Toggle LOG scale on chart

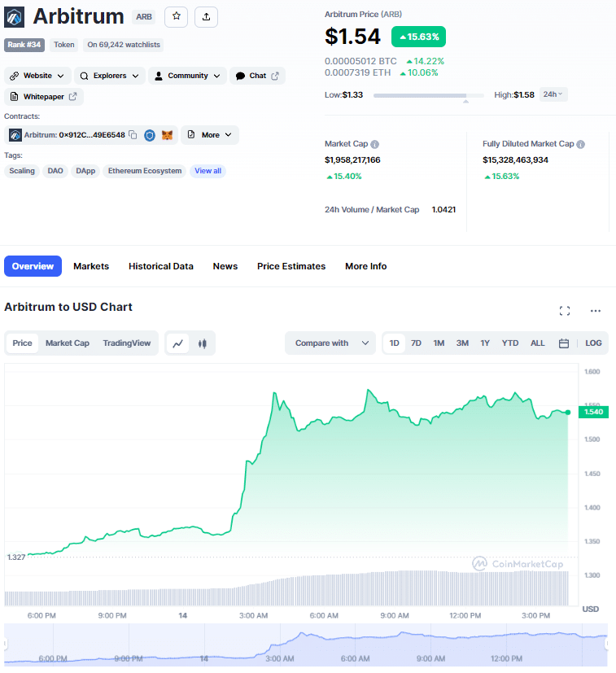pos(593,343)
